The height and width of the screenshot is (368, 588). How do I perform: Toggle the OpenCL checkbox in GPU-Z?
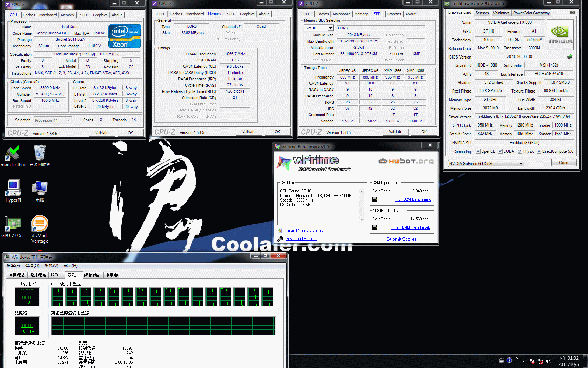pos(478,151)
